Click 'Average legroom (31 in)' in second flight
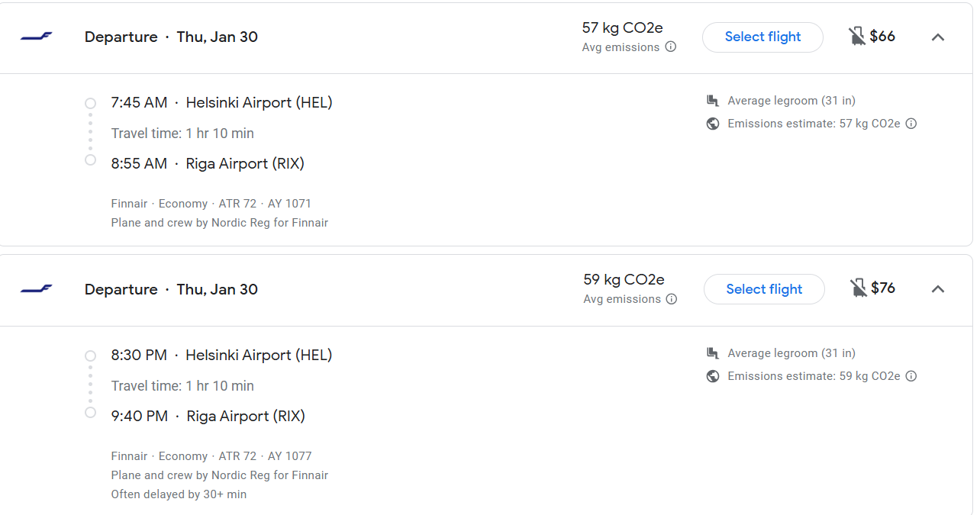This screenshot has height=515, width=980. [791, 353]
